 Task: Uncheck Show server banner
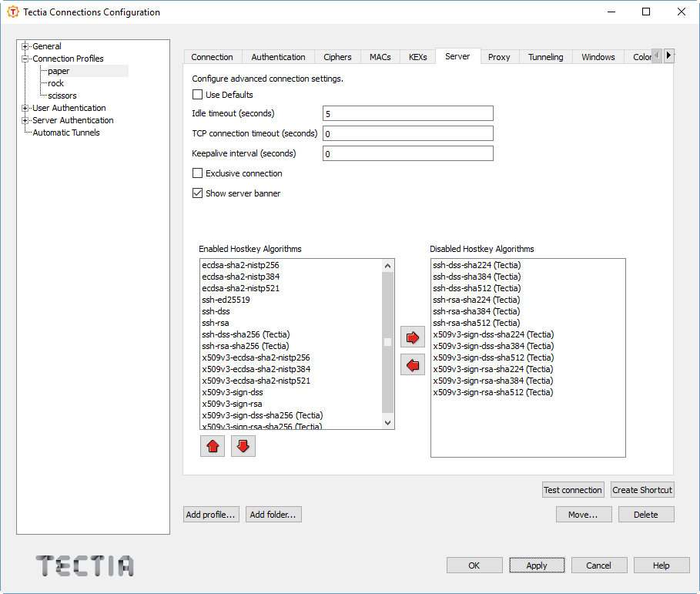tap(197, 193)
